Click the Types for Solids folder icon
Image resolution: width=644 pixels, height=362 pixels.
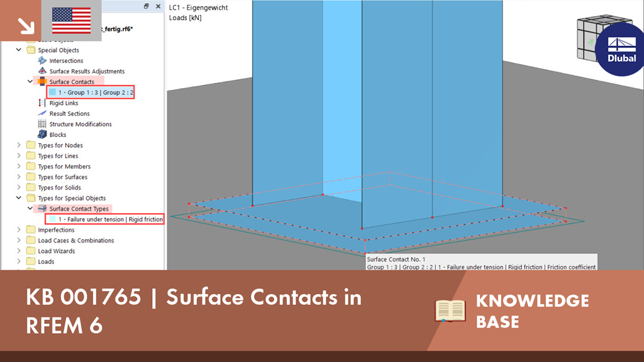coord(31,187)
